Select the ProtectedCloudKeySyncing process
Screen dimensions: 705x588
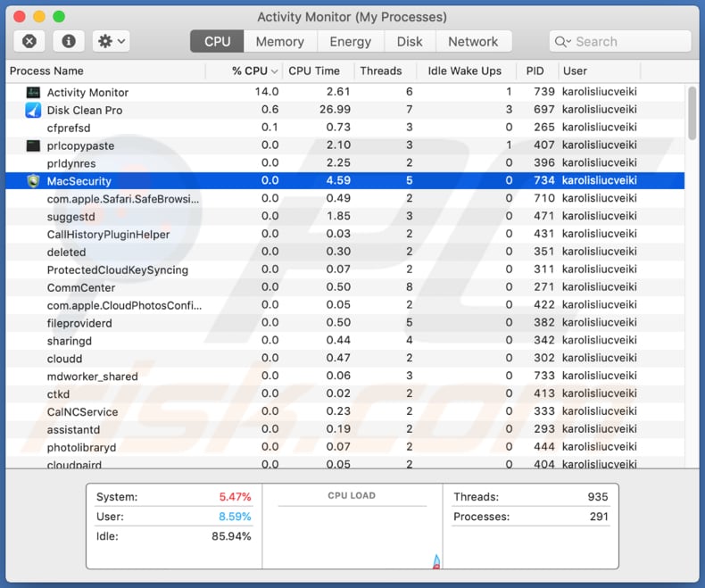click(x=117, y=269)
